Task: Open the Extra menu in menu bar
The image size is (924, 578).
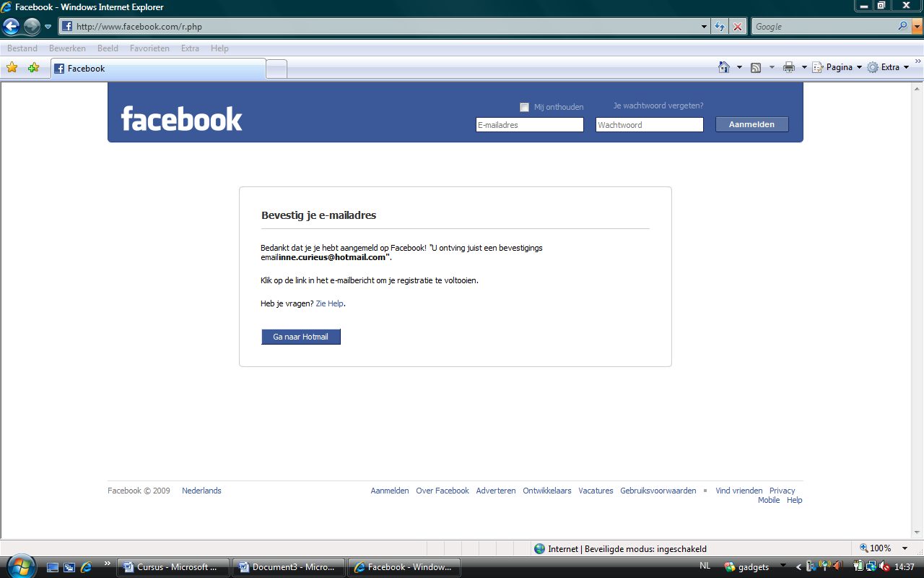Action: point(190,48)
